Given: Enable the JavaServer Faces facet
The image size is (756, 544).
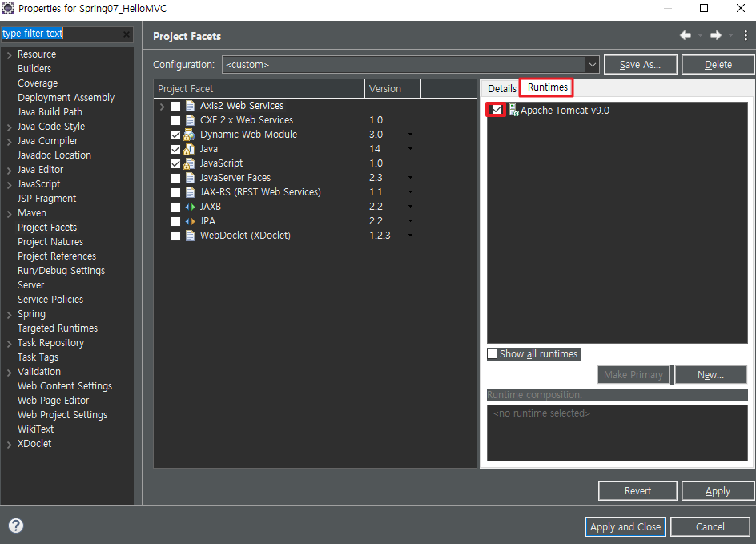Looking at the screenshot, I should click(176, 179).
